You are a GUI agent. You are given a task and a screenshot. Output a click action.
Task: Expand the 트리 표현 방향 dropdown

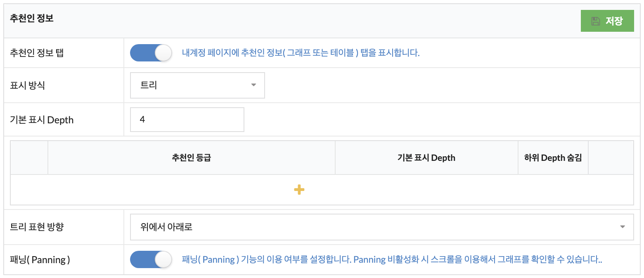[x=381, y=226]
